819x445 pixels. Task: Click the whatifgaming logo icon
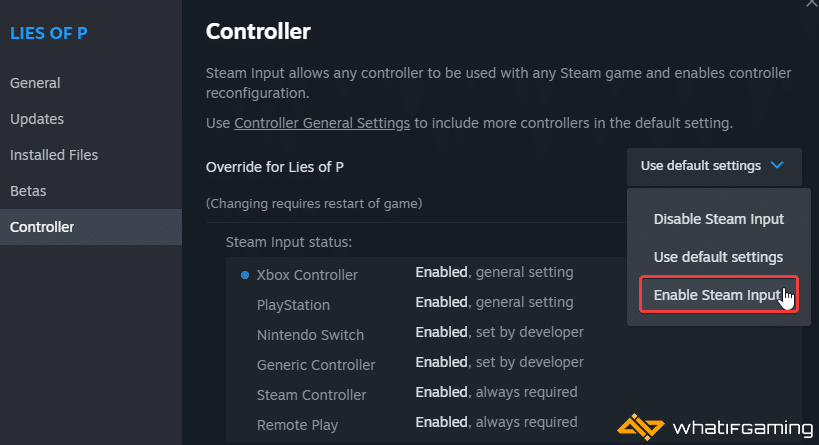[640, 427]
